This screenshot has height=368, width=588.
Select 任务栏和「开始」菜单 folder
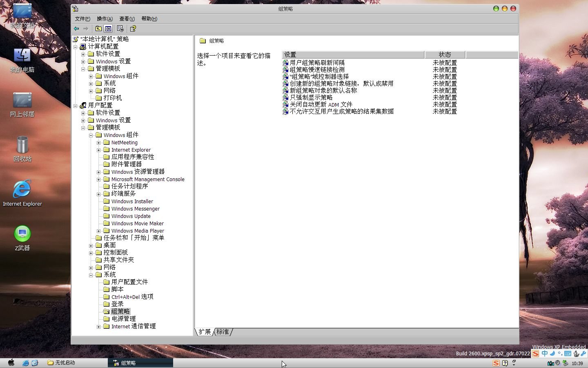pos(134,238)
